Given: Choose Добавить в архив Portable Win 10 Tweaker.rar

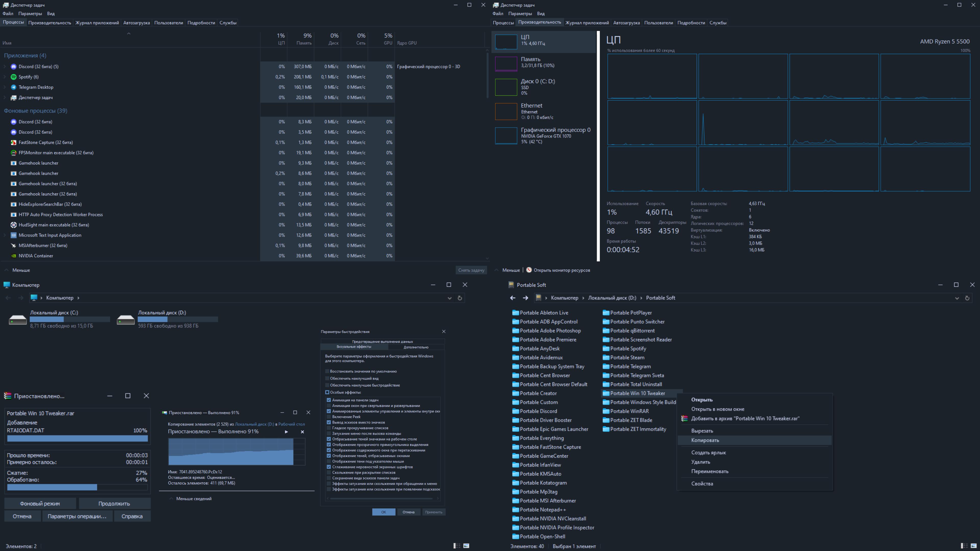Looking at the screenshot, I should 754,419.
